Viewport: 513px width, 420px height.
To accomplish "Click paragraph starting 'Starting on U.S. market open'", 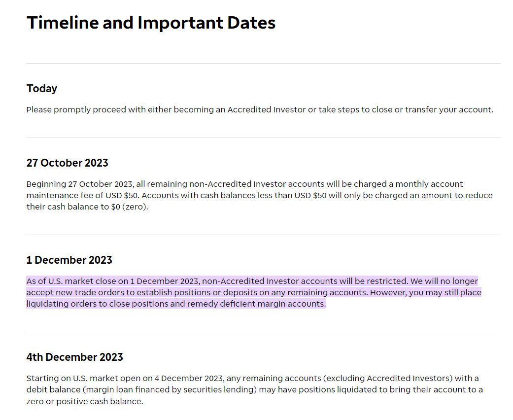I will [255, 390].
